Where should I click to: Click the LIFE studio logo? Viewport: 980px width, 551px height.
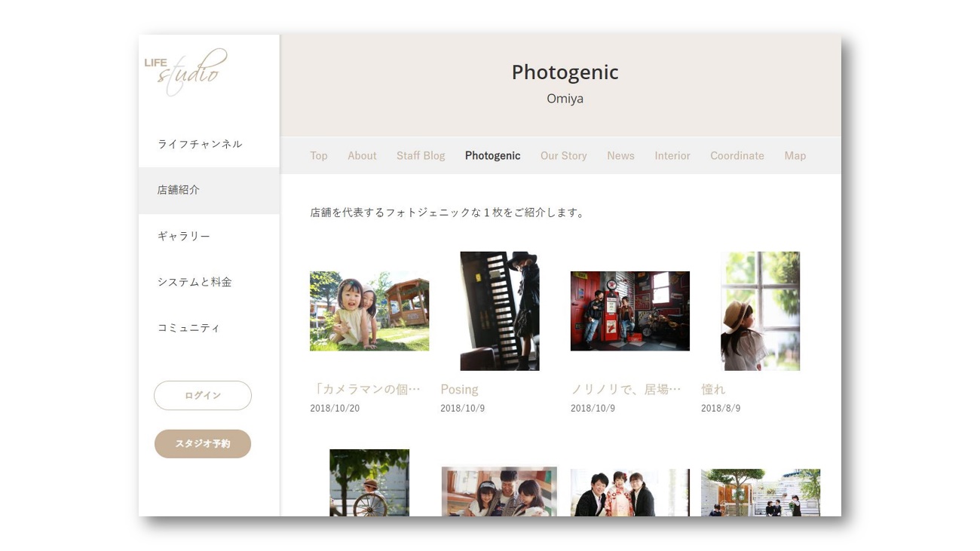185,72
